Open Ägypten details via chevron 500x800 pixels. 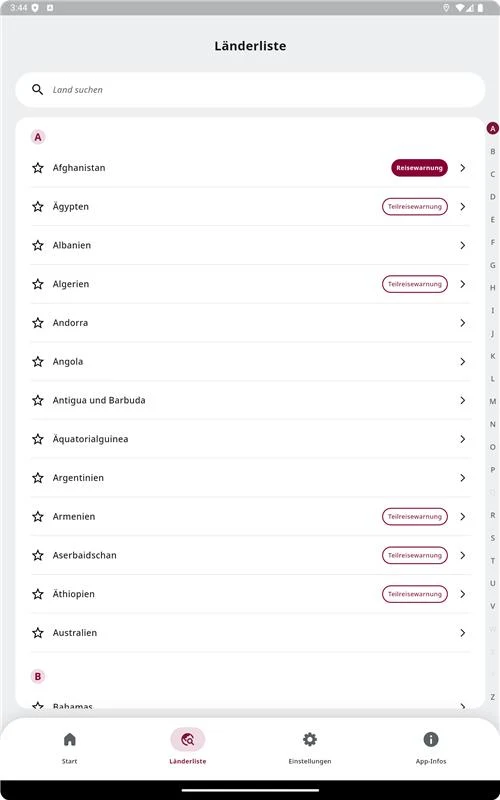[462, 207]
